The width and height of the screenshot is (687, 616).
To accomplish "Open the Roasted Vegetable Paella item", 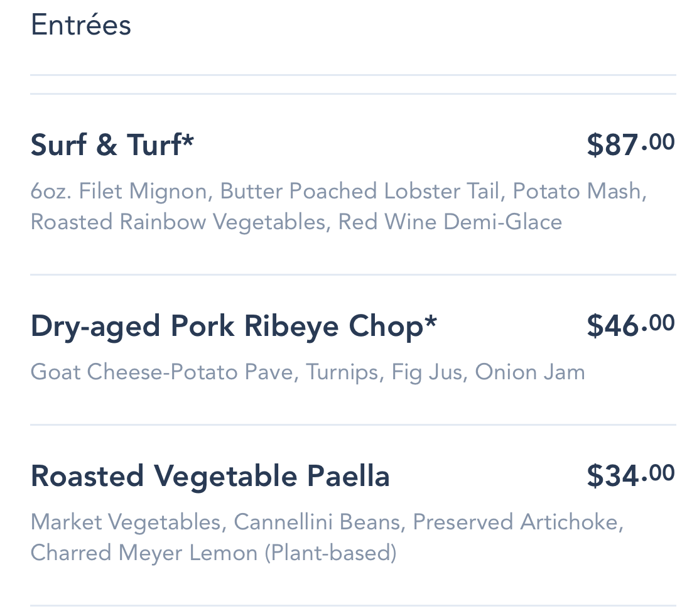I will 210,476.
